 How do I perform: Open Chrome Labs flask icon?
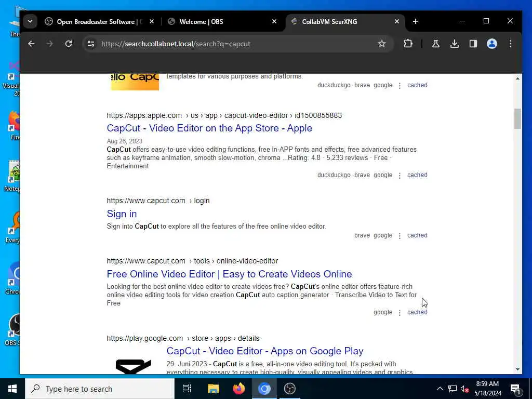pyautogui.click(x=436, y=44)
